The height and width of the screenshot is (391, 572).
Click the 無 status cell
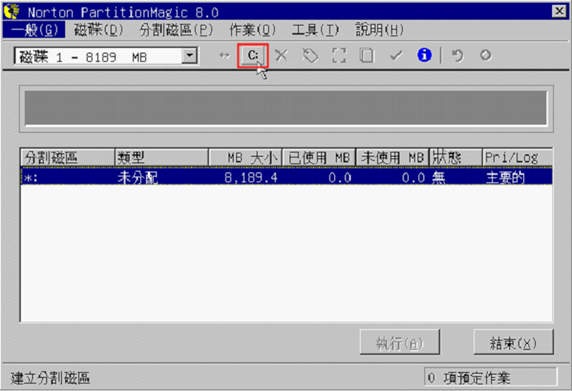[439, 178]
